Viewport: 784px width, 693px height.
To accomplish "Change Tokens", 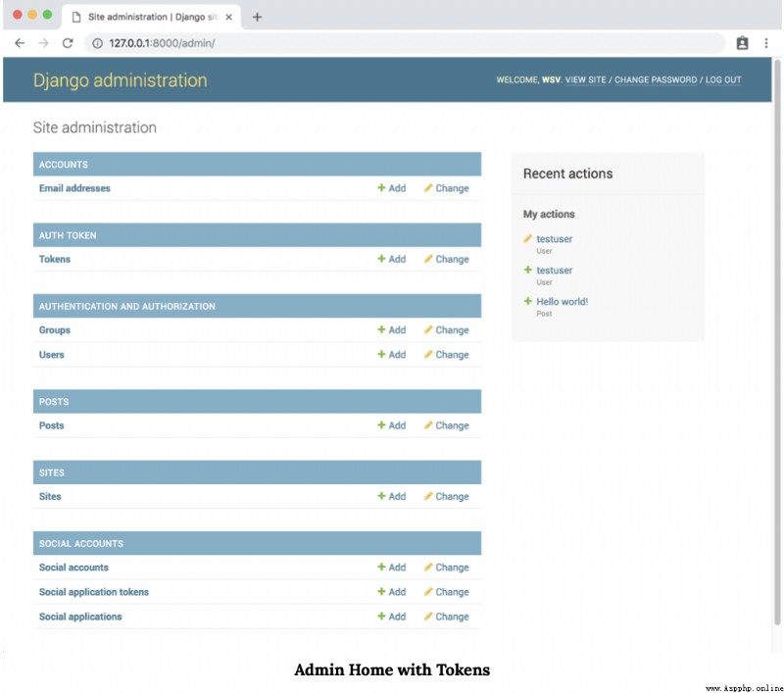I will [x=447, y=259].
